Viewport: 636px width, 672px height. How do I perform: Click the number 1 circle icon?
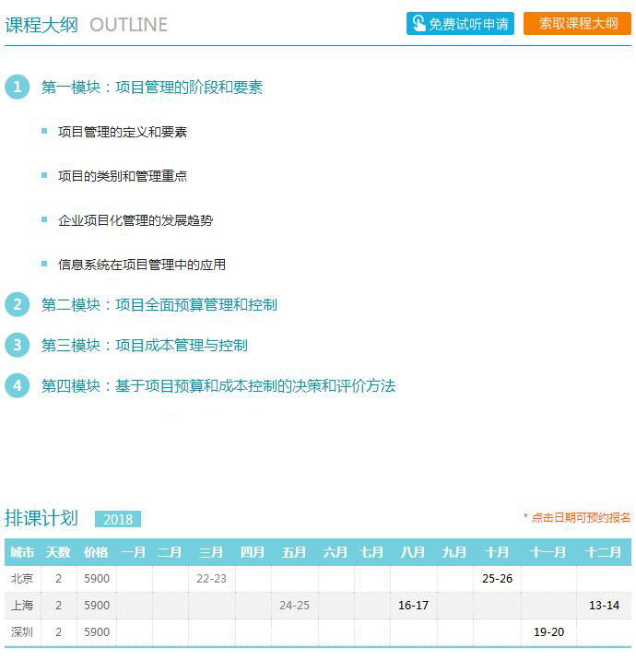(17, 88)
